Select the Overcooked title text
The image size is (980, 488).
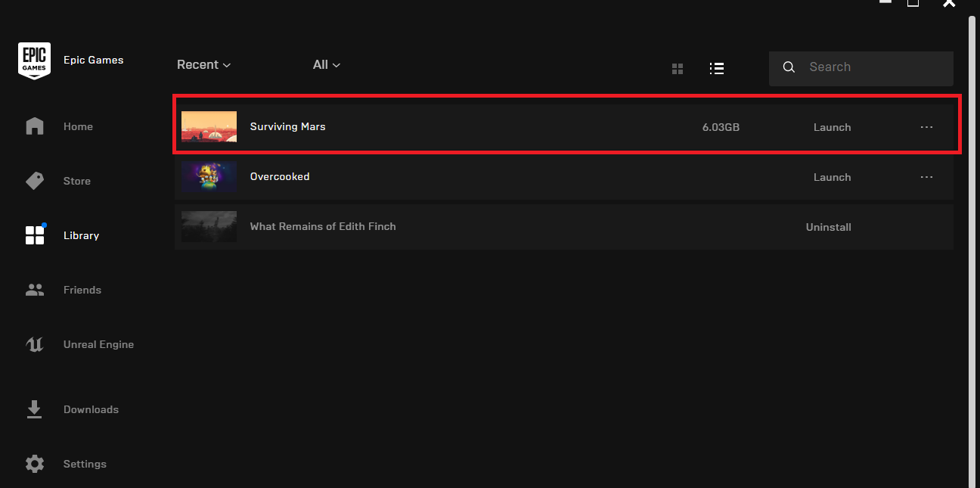[280, 176]
